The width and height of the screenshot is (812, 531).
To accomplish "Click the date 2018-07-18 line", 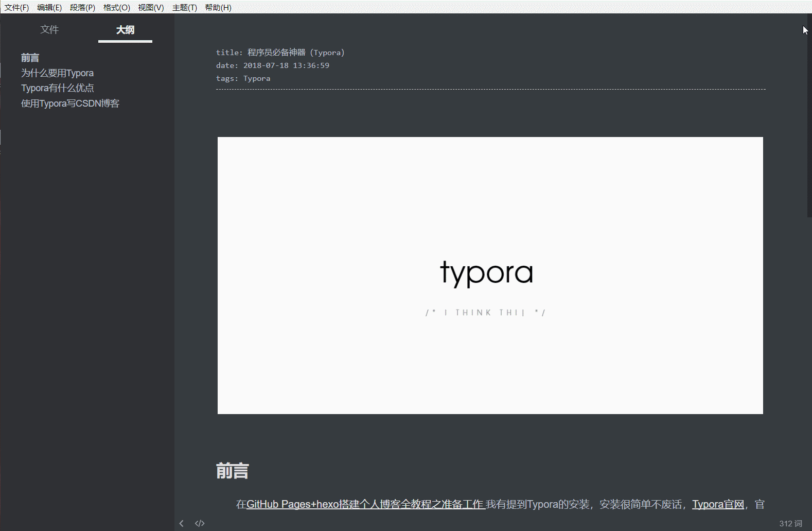I will tap(273, 65).
